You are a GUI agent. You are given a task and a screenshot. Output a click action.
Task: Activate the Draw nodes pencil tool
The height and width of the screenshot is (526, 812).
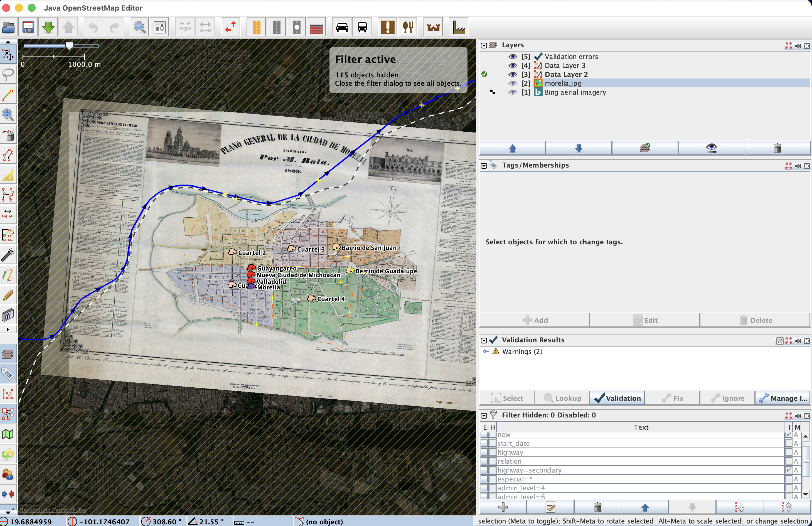[x=8, y=95]
